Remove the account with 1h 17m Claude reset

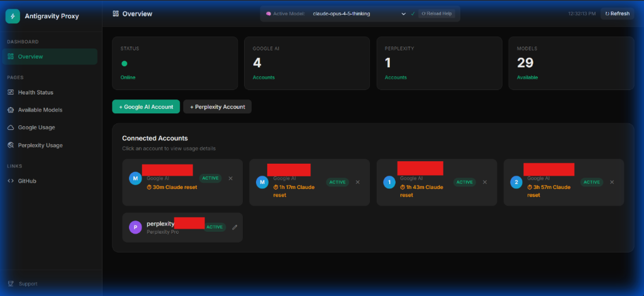(x=357, y=182)
